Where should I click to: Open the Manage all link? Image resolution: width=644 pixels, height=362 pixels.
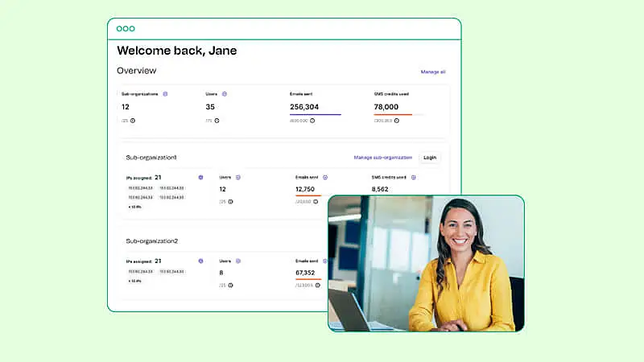pos(432,72)
